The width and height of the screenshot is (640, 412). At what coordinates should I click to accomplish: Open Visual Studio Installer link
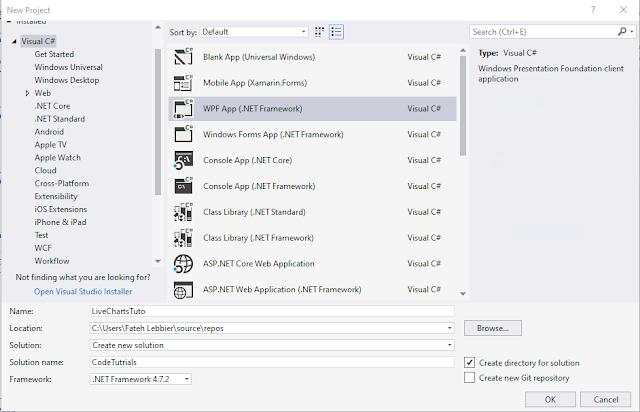point(84,291)
